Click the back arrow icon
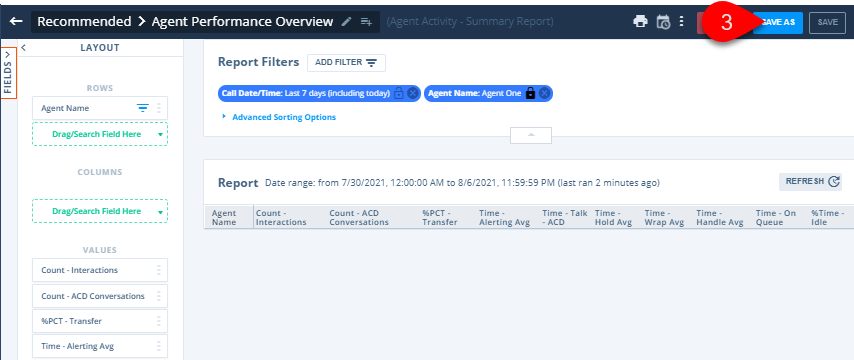Screen dimensions: 854x360 (x=16, y=22)
